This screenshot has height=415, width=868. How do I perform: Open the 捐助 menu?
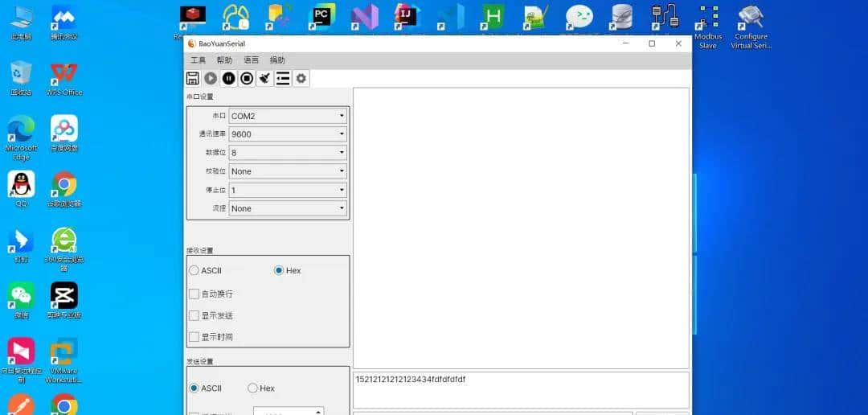click(277, 60)
